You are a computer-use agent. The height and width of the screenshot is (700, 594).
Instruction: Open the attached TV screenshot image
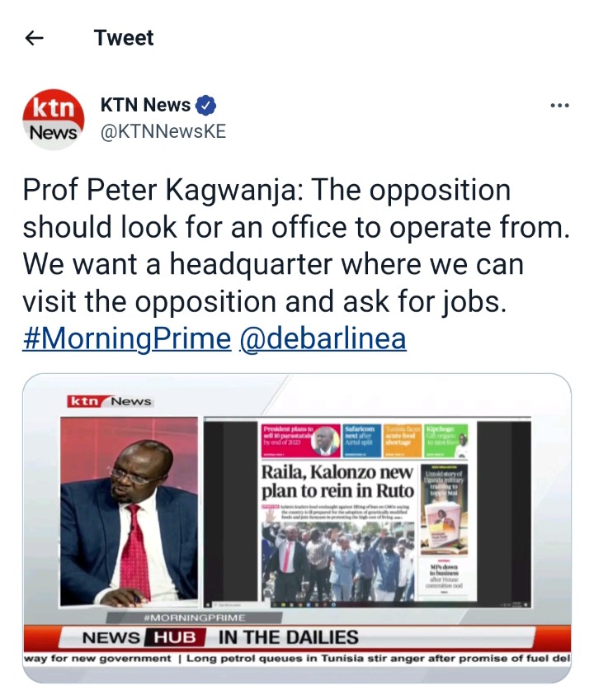297,528
